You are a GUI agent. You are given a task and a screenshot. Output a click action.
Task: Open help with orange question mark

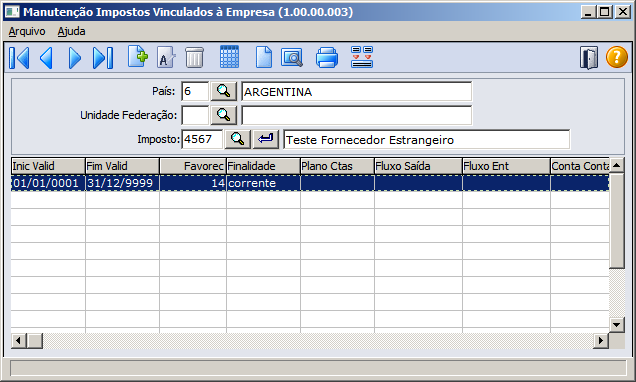pyautogui.click(x=617, y=57)
